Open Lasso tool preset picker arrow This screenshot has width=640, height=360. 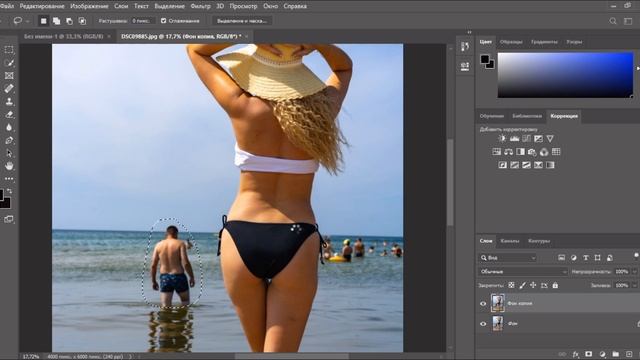tap(28, 21)
